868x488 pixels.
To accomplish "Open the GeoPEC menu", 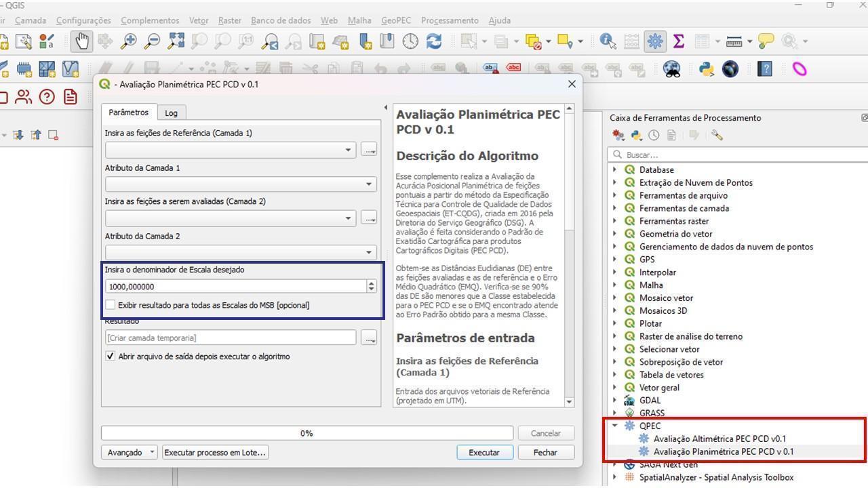I will coord(395,20).
